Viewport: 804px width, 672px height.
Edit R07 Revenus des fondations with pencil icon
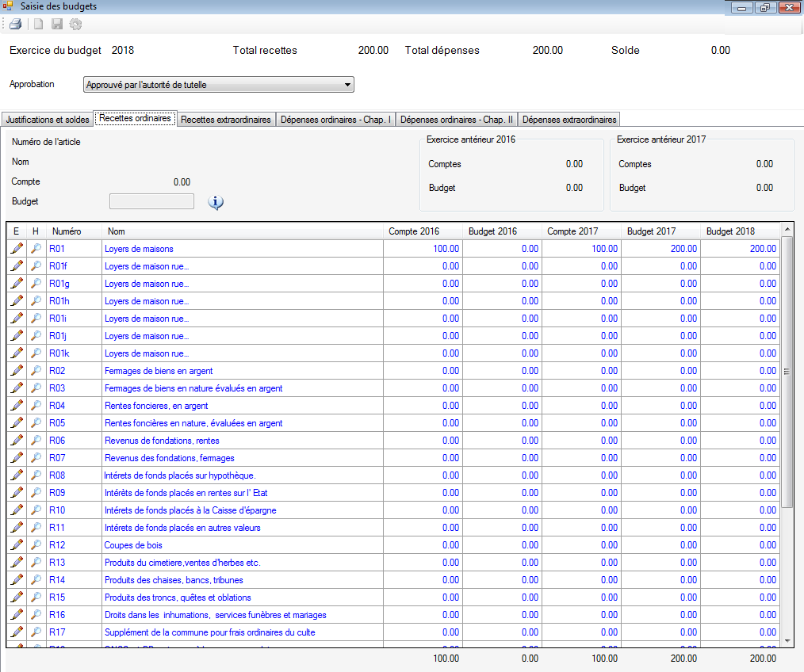tap(17, 458)
